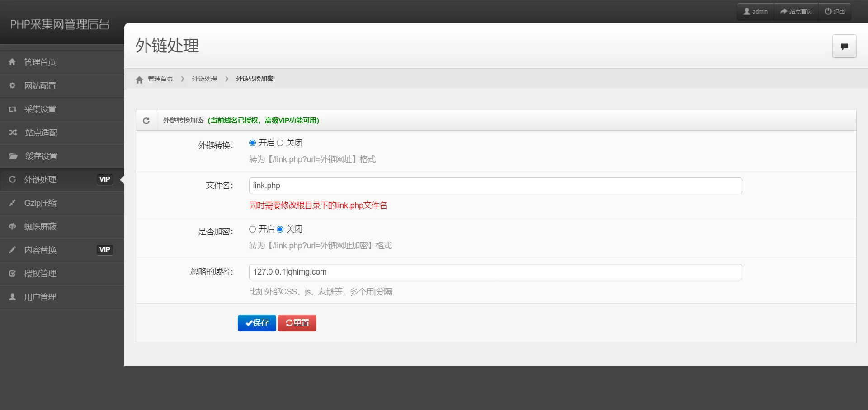The height and width of the screenshot is (410, 868).
Task: Select the 缓存设置 folder icon
Action: click(x=12, y=156)
